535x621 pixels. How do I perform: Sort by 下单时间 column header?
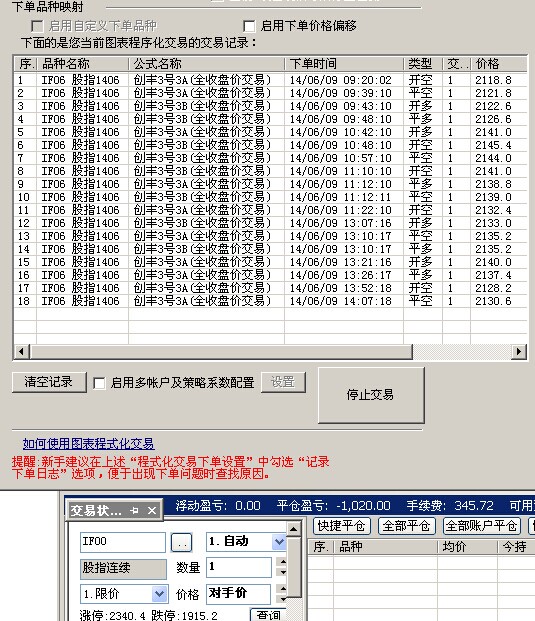(x=344, y=64)
